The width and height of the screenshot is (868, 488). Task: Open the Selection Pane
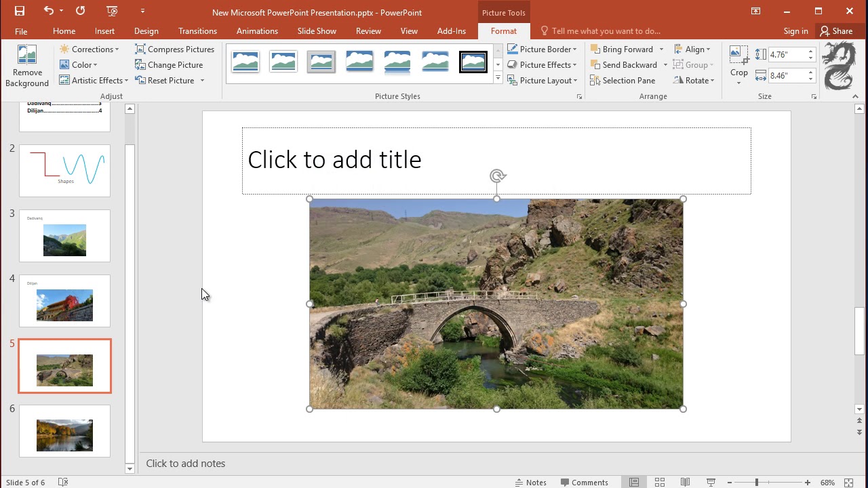pyautogui.click(x=623, y=81)
